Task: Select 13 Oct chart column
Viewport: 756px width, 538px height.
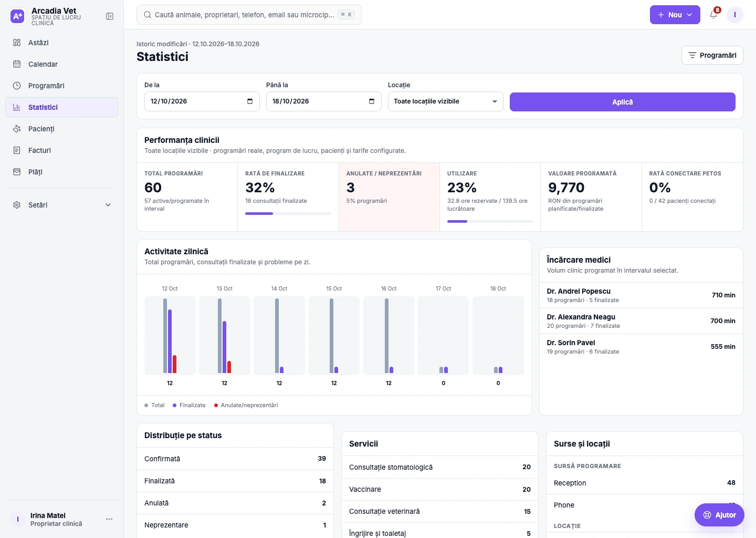Action: (225, 336)
